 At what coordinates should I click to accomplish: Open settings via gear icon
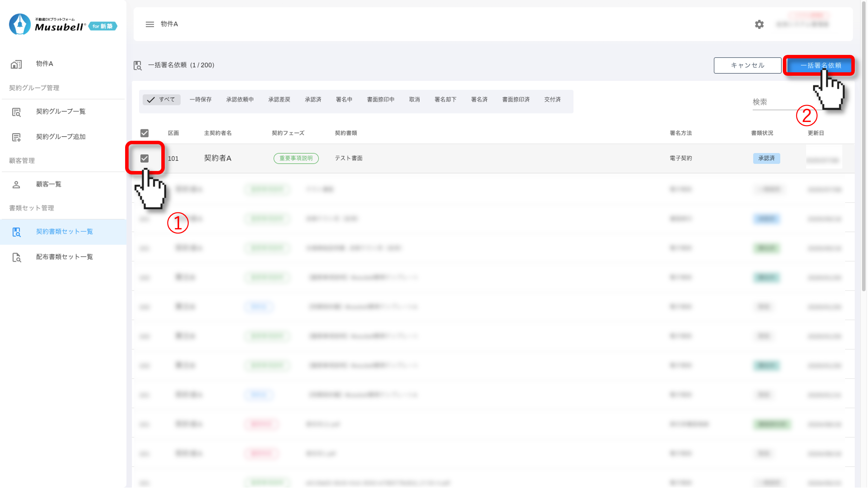(x=759, y=24)
